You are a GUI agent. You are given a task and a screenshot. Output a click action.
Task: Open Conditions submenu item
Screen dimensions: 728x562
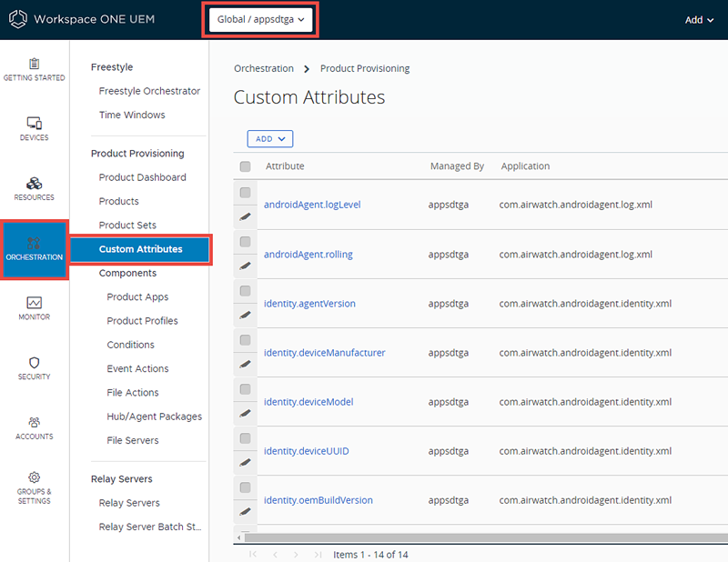coord(130,345)
